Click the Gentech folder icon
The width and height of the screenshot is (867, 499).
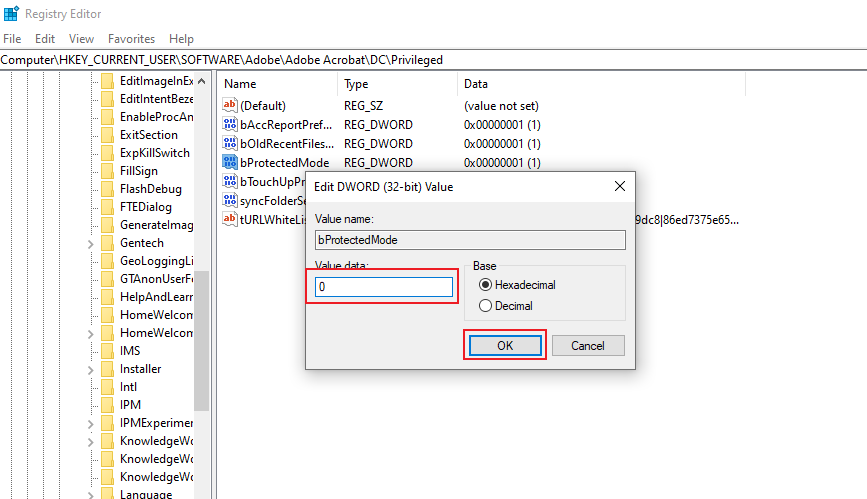[107, 243]
